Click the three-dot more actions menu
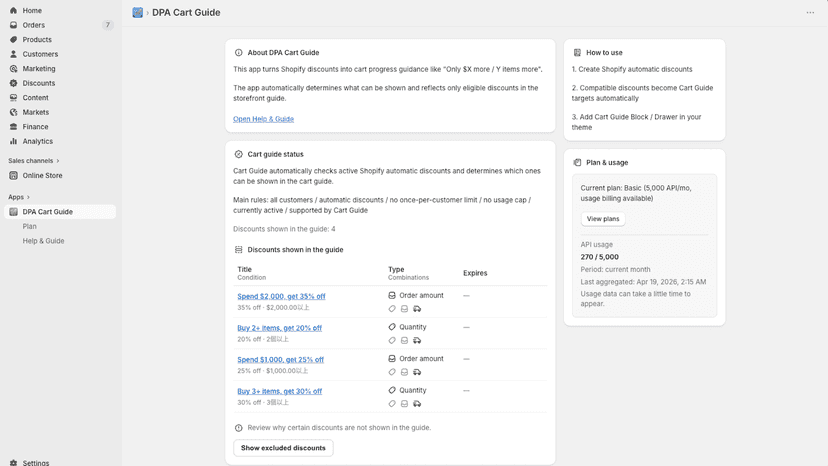 click(810, 13)
